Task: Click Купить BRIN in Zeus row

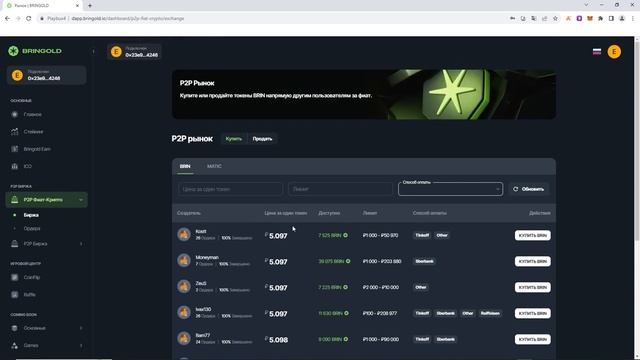Action: [532, 287]
